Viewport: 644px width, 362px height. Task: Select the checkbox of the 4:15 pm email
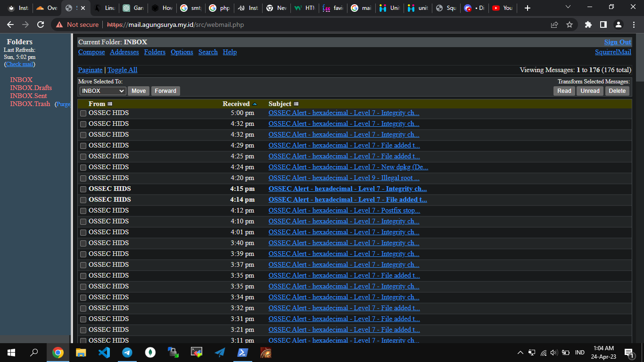pyautogui.click(x=83, y=189)
